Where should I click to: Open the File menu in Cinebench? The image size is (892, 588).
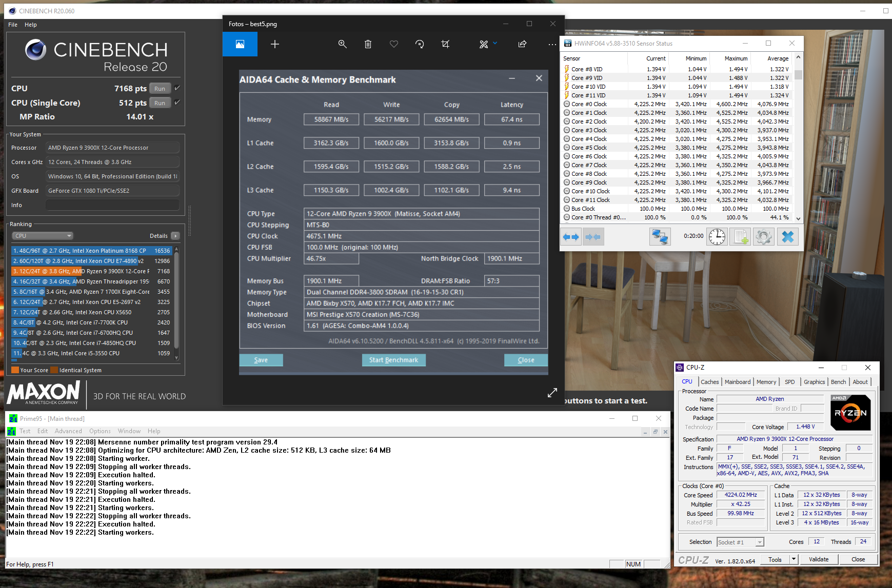[13, 25]
